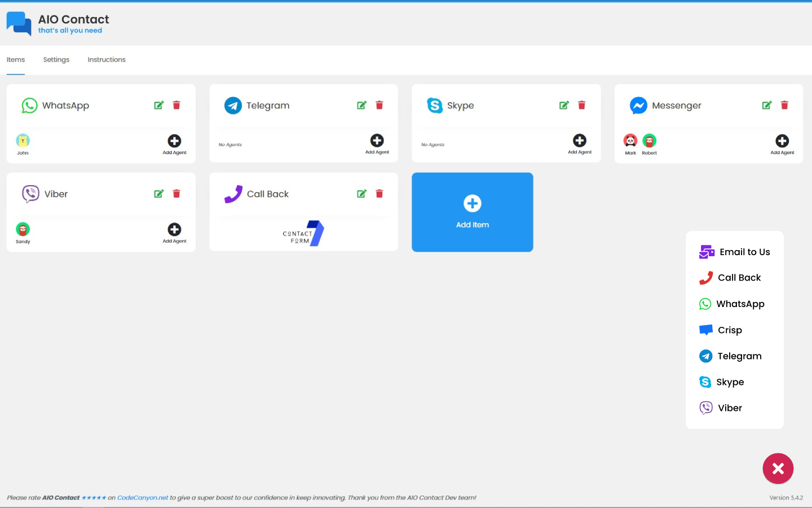812x508 pixels.
Task: Click the 'No Agents' text in Skype card
Action: [433, 145]
